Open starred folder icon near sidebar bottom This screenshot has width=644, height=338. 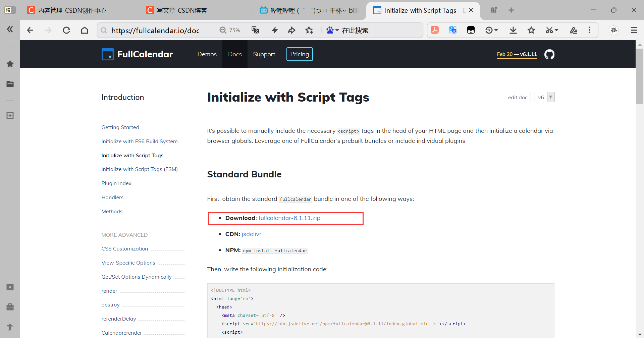[10, 287]
